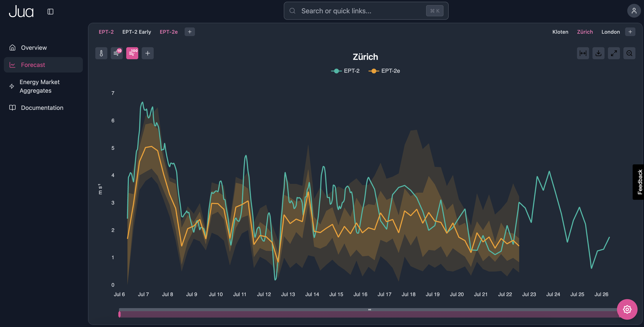Add a new weather variable
This screenshot has width=644, height=327.
pyautogui.click(x=148, y=53)
